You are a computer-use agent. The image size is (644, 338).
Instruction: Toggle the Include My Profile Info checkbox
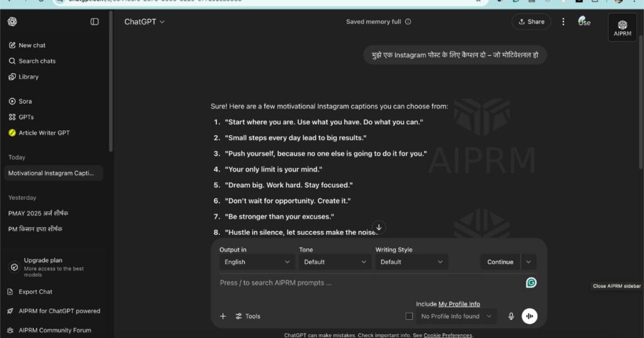[x=409, y=316]
